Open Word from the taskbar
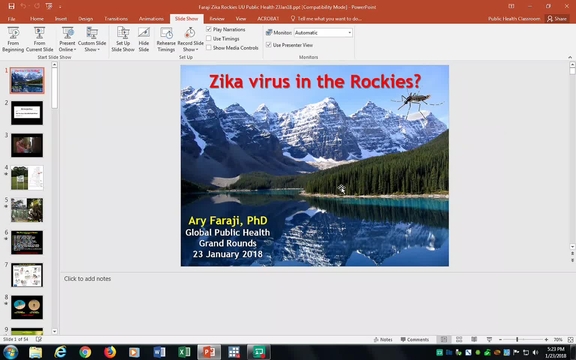The width and height of the screenshot is (576, 360). point(159,352)
